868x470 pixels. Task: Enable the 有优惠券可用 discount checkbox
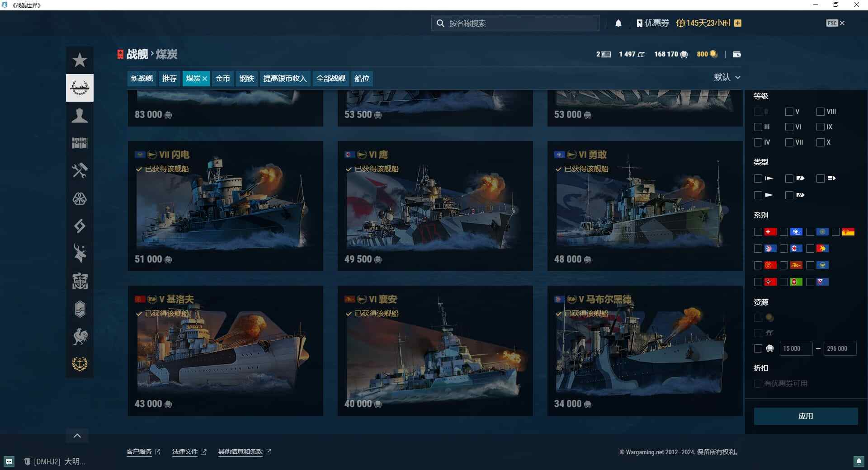[758, 384]
